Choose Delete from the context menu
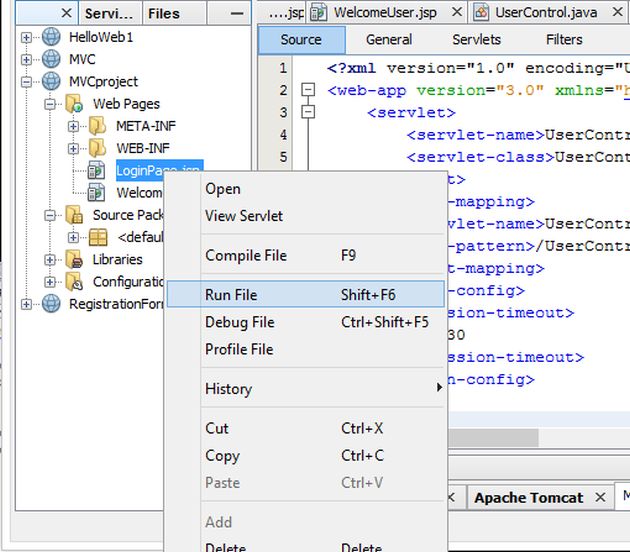Image resolution: width=630 pixels, height=552 pixels. click(x=306, y=546)
